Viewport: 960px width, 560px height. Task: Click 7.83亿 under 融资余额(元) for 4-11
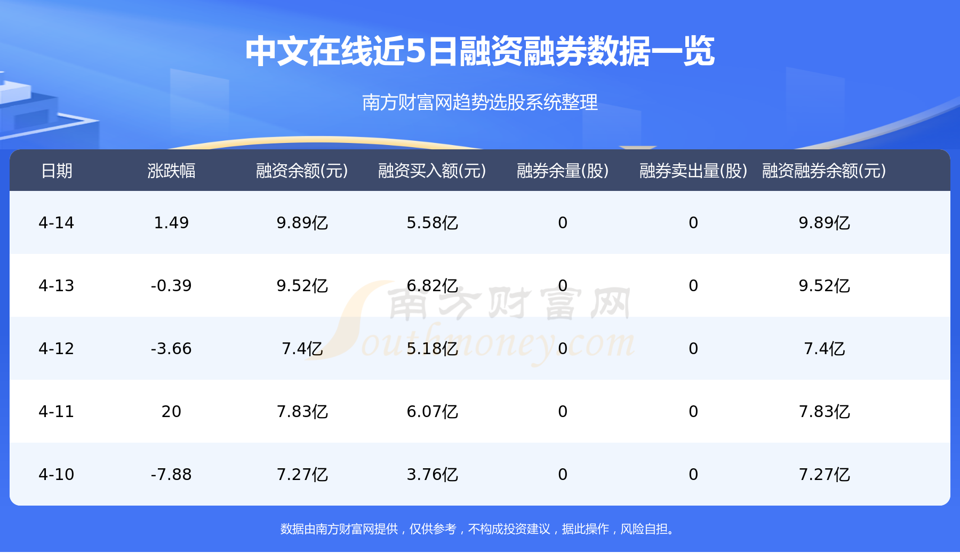point(302,412)
